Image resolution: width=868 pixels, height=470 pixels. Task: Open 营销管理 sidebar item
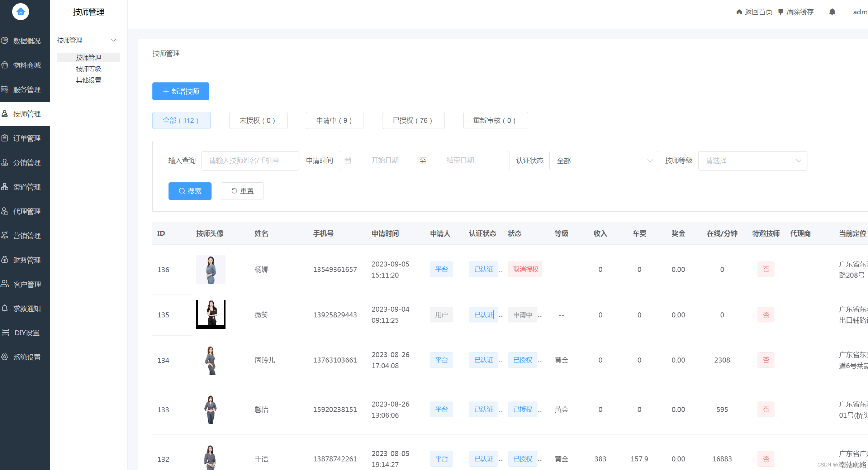coord(25,236)
